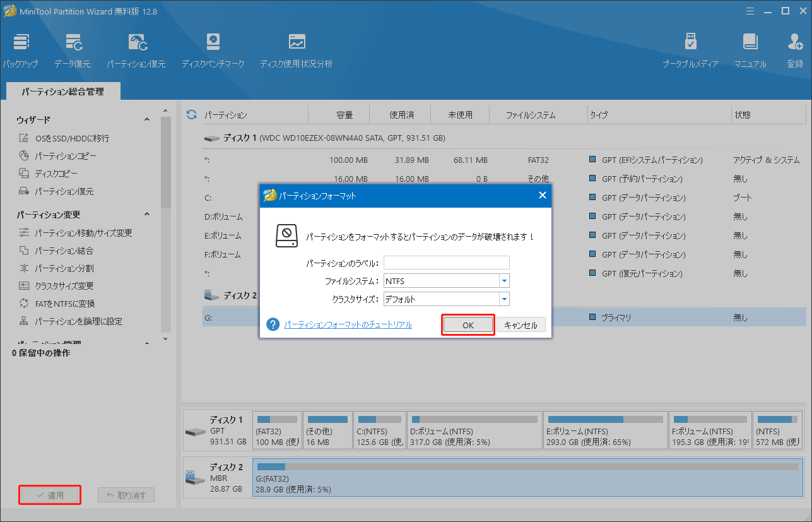Open ディスク使用状況分析 space analyzer
This screenshot has height=522, width=812.
point(296,51)
